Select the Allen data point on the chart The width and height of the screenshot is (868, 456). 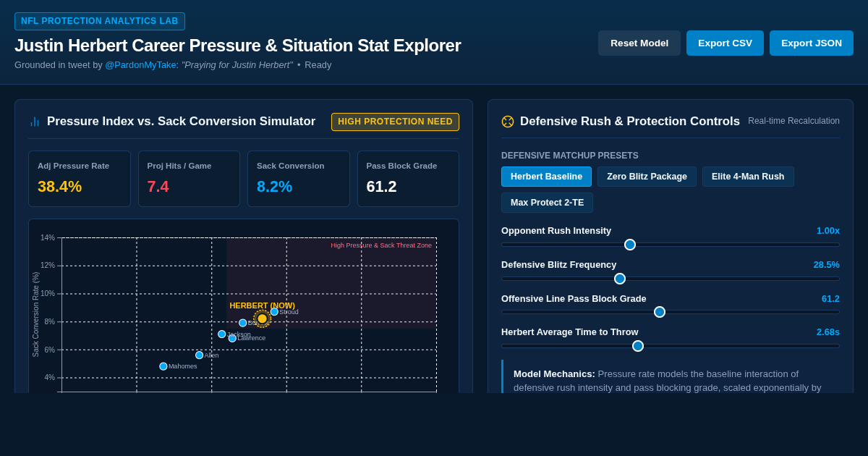[x=200, y=355]
